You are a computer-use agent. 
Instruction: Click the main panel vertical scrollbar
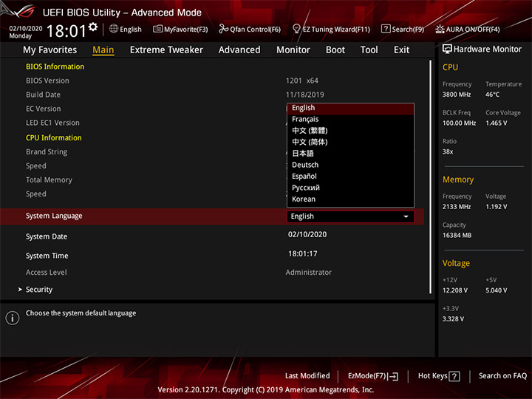pos(430,177)
